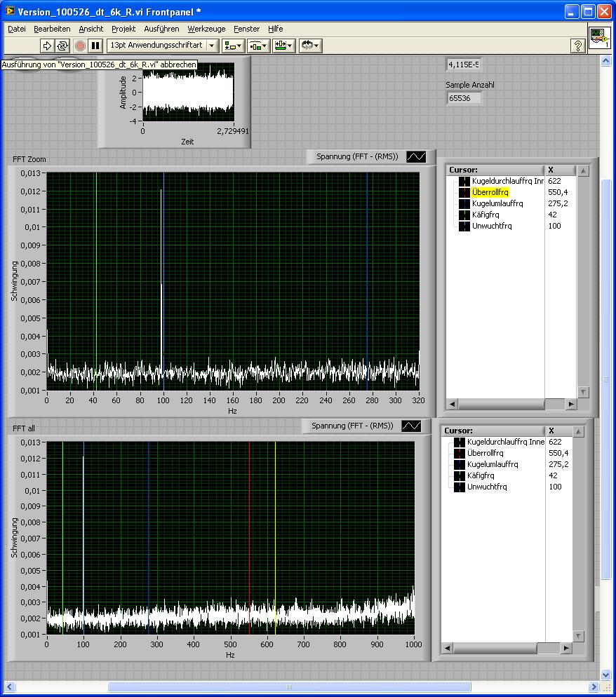This screenshot has width=616, height=697.
Task: Click the Run Continuously icon
Action: click(x=62, y=46)
